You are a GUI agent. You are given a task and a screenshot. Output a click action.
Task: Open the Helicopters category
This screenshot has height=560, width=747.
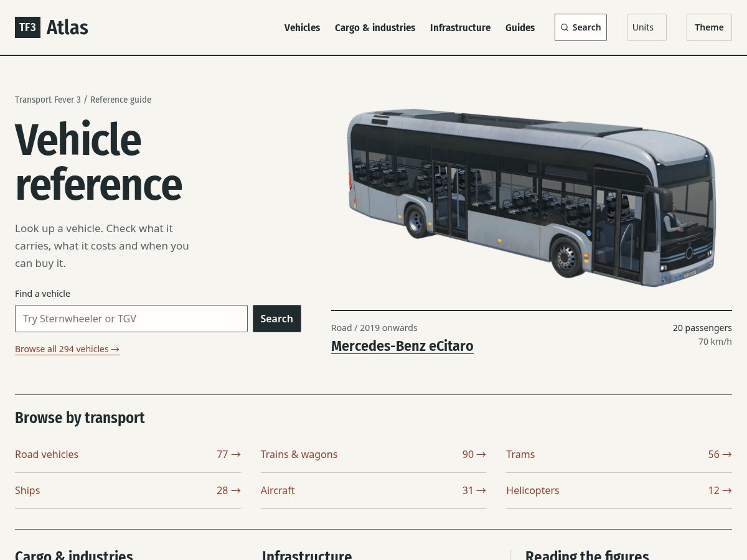pyautogui.click(x=619, y=490)
